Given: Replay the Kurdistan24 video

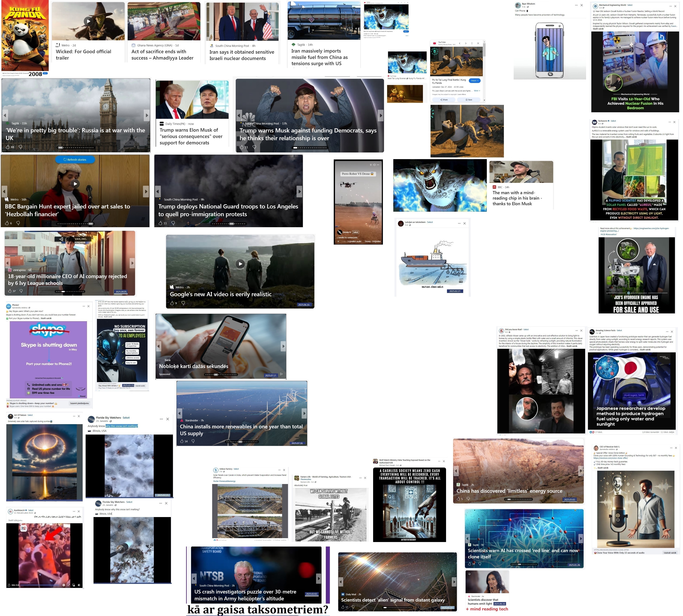Looking at the screenshot, I should click(x=9, y=585).
